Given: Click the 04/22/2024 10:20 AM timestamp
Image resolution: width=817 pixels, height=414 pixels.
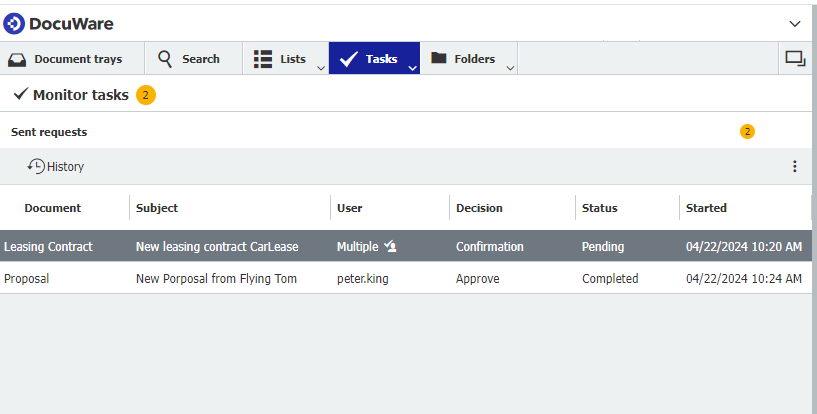Looking at the screenshot, I should (744, 247).
